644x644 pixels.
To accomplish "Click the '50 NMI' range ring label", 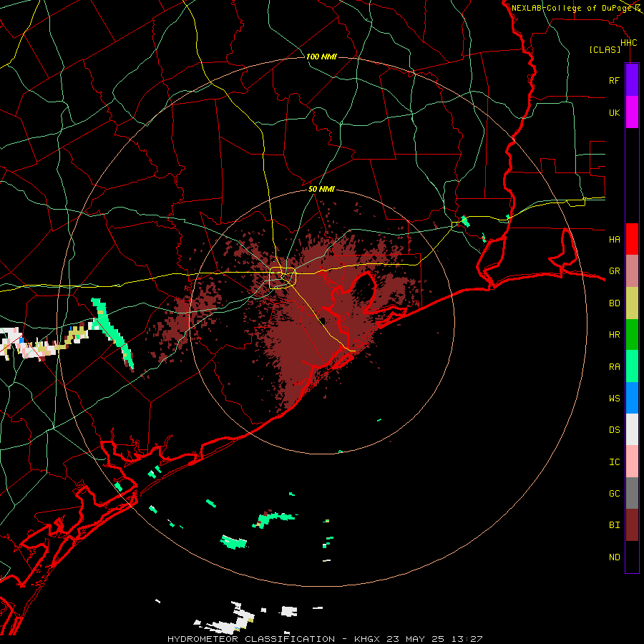I will (321, 189).
